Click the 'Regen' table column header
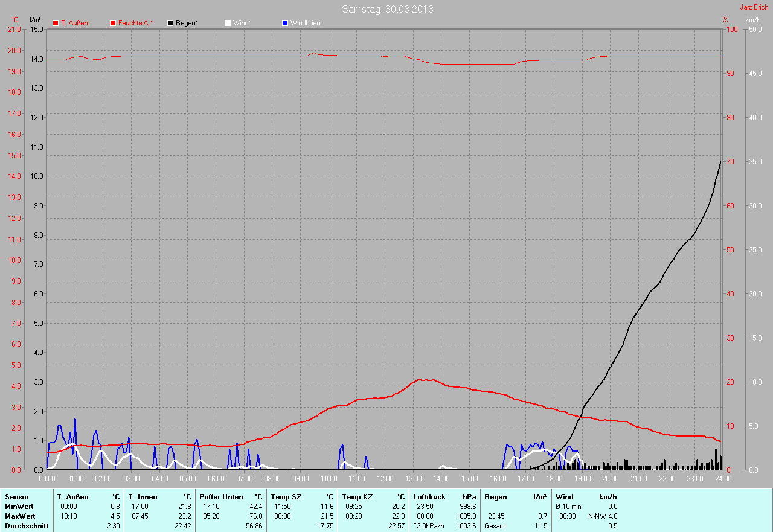This screenshot has width=773, height=532. 495,497
